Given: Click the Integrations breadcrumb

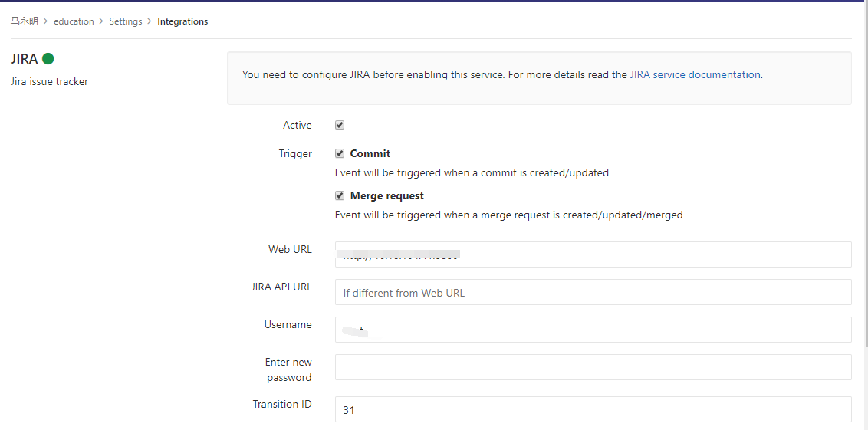Looking at the screenshot, I should [182, 21].
